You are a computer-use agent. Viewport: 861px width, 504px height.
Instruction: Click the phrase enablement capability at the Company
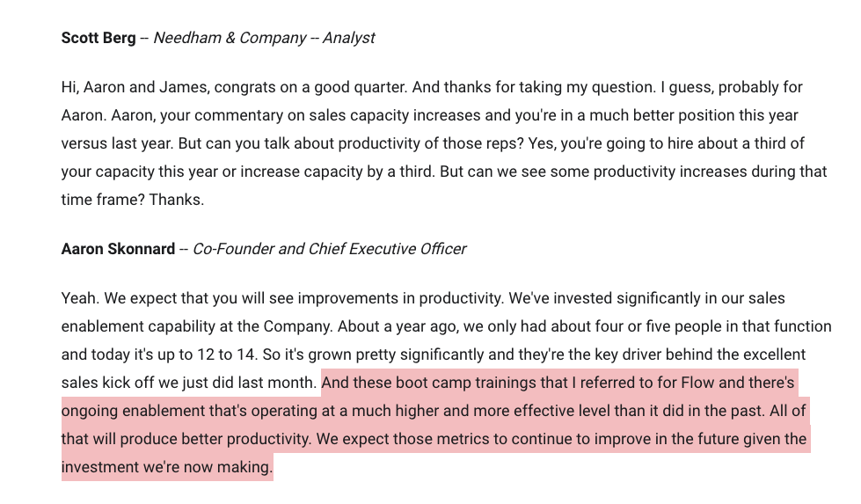(x=196, y=326)
